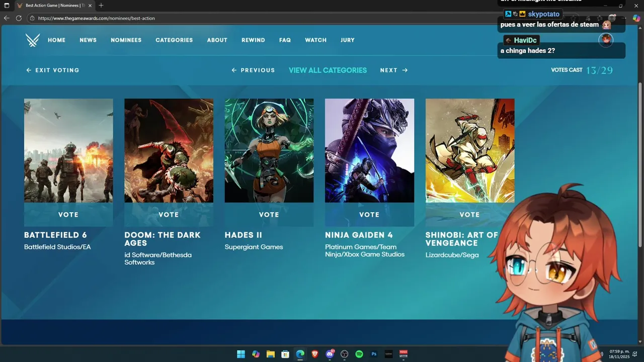
Task: Launch Copilot from the taskbar
Action: (256, 354)
